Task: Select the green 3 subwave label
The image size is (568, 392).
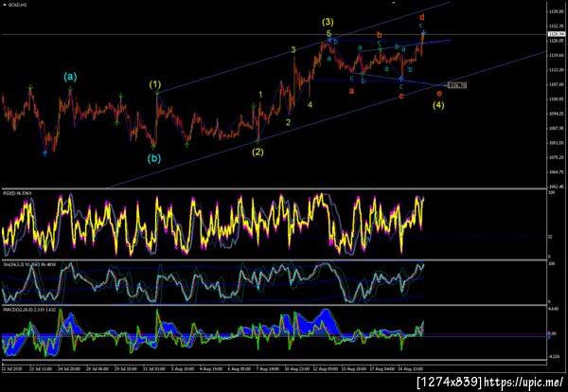Action: point(293,50)
